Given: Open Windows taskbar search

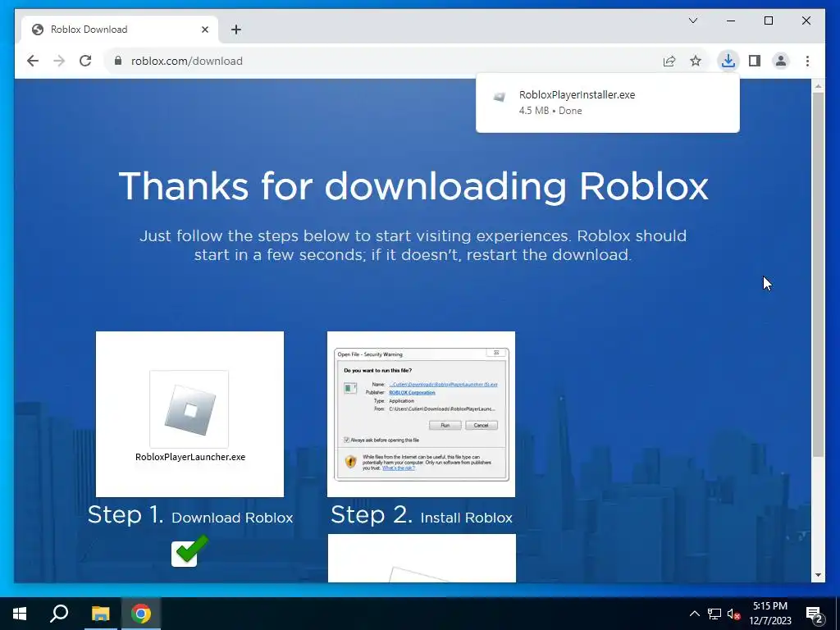Looking at the screenshot, I should (59, 614).
